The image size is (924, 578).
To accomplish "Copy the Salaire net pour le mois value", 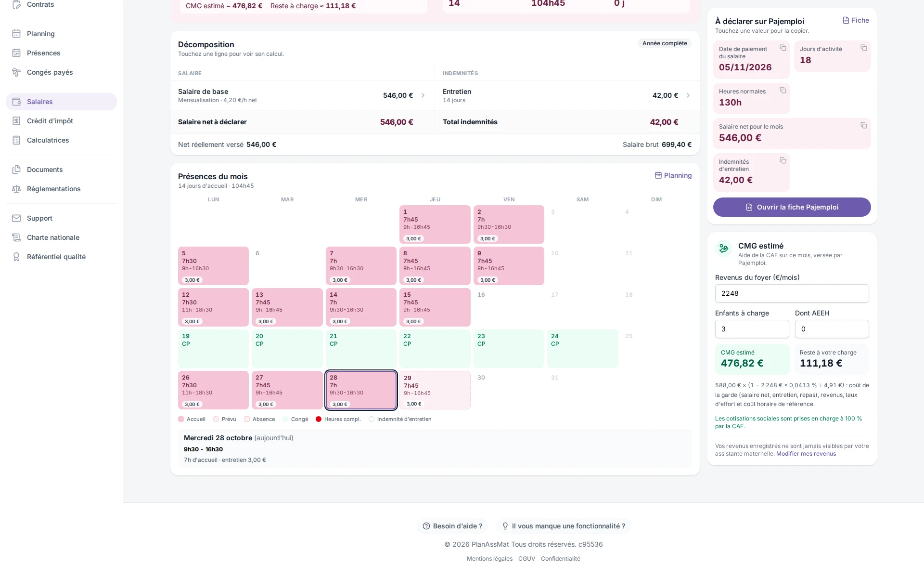I will [x=864, y=126].
